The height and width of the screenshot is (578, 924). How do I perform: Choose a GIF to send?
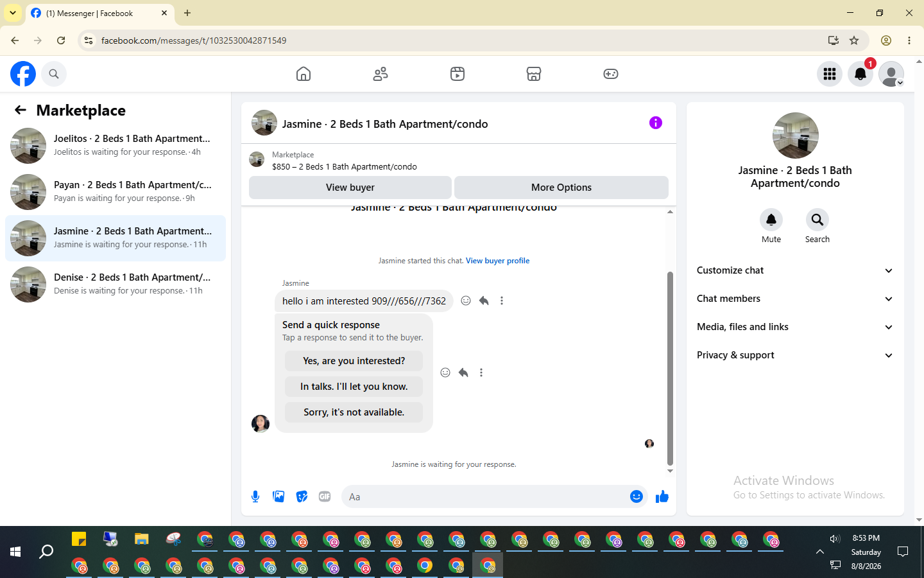coord(325,496)
